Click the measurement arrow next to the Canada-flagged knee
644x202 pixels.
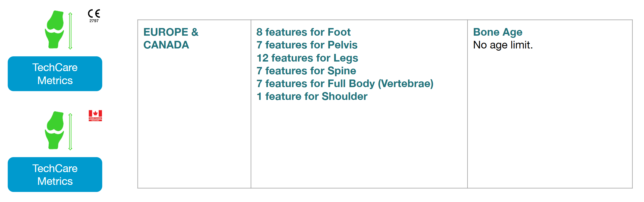[x=70, y=131]
